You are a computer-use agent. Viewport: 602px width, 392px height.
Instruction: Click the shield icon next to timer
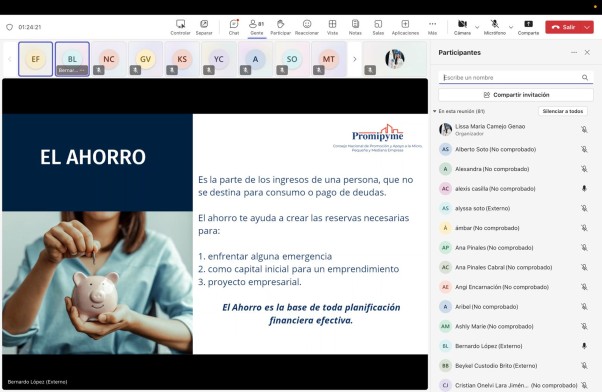[10, 27]
